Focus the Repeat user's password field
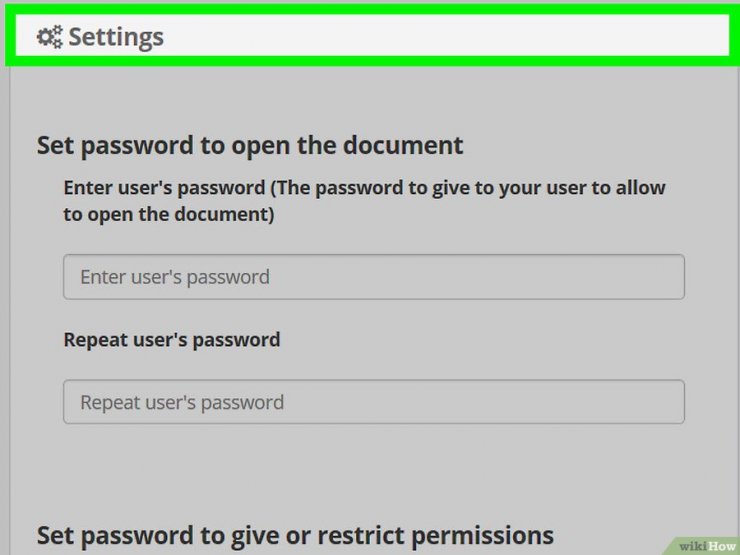The height and width of the screenshot is (555, 740). [x=374, y=402]
